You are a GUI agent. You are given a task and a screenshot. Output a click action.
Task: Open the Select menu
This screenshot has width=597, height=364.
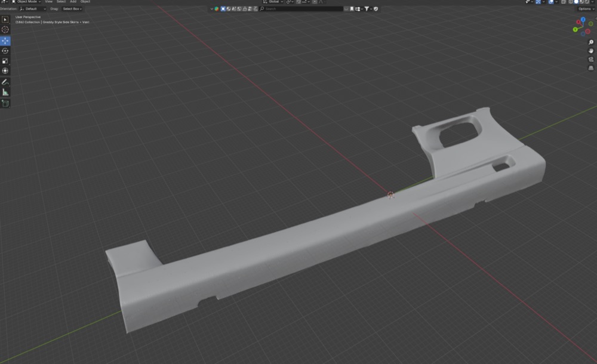61,2
